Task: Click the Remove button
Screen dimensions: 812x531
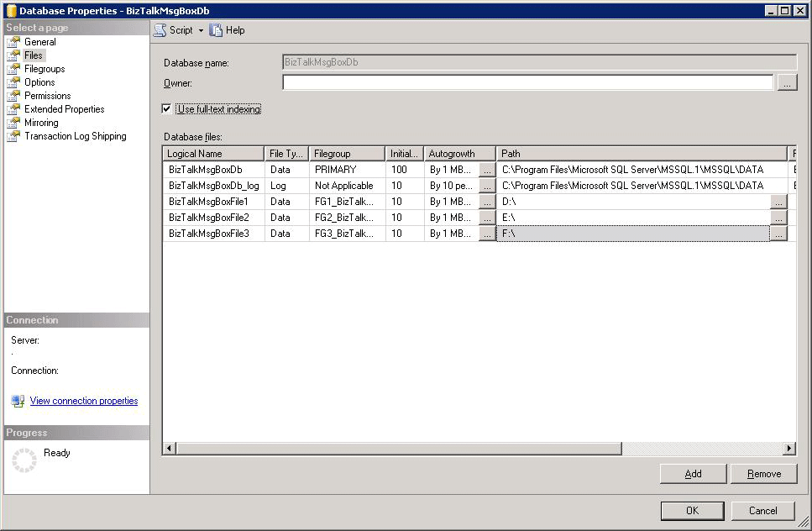Action: (x=762, y=473)
